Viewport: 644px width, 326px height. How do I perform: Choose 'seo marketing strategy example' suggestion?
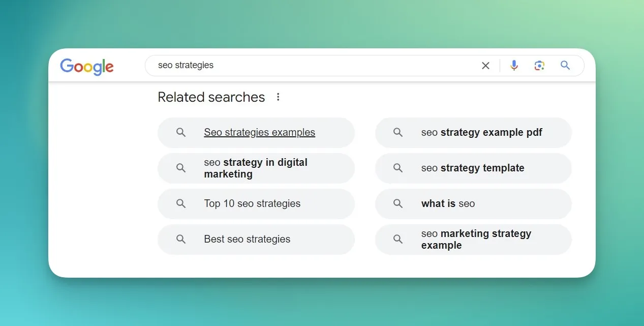(473, 240)
